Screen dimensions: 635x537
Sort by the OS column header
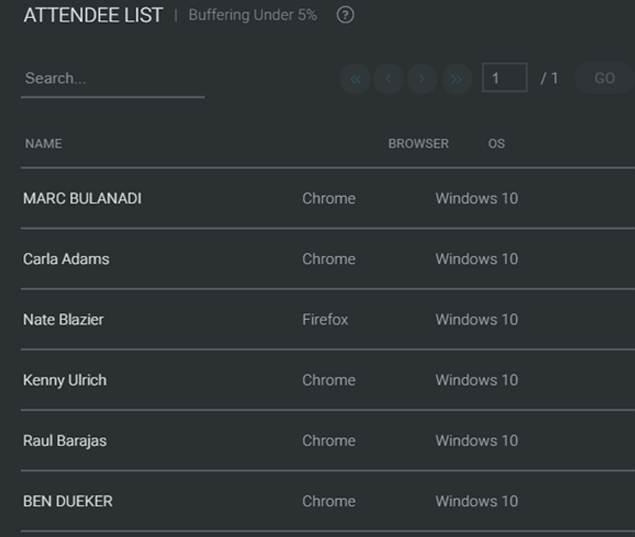(x=496, y=144)
